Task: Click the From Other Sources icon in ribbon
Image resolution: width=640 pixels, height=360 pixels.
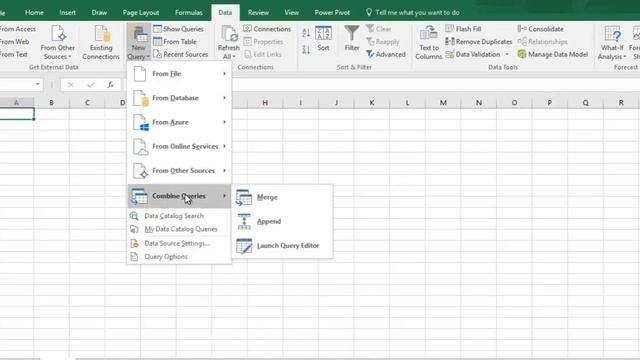Action: [x=58, y=42]
